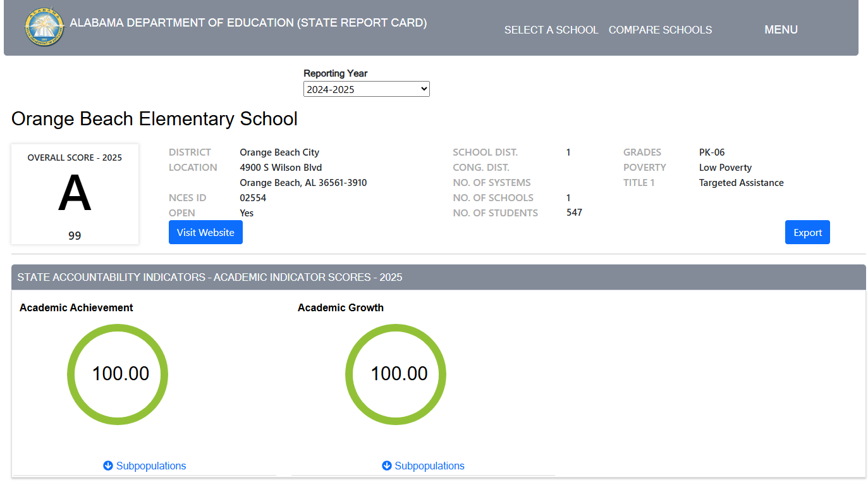Click the Academic Growth progress circle
The image size is (868, 489).
click(x=395, y=374)
